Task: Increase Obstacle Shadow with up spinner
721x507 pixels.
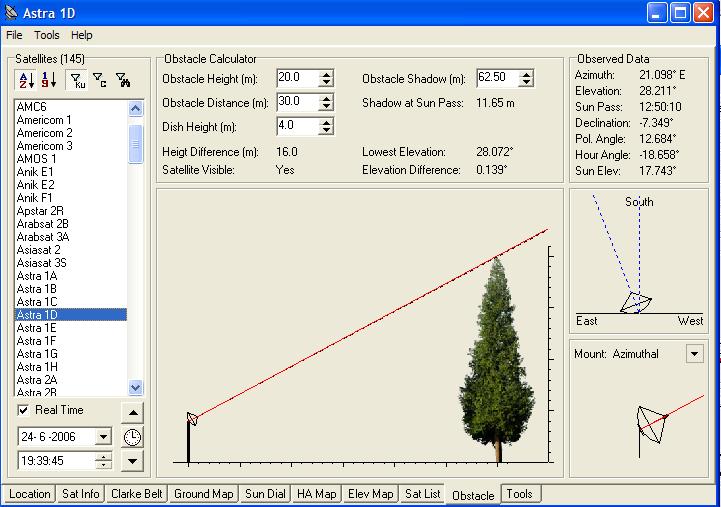Action: pos(526,74)
